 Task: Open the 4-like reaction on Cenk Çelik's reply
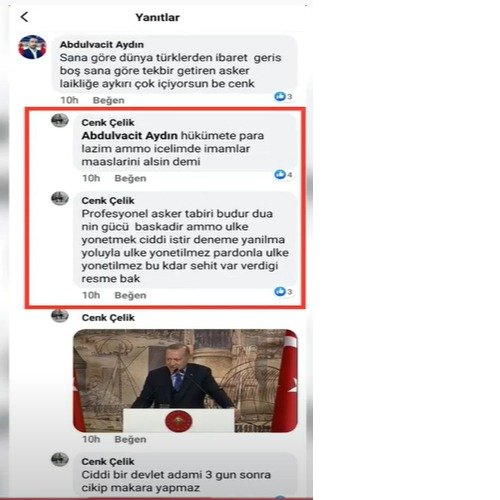click(x=283, y=174)
